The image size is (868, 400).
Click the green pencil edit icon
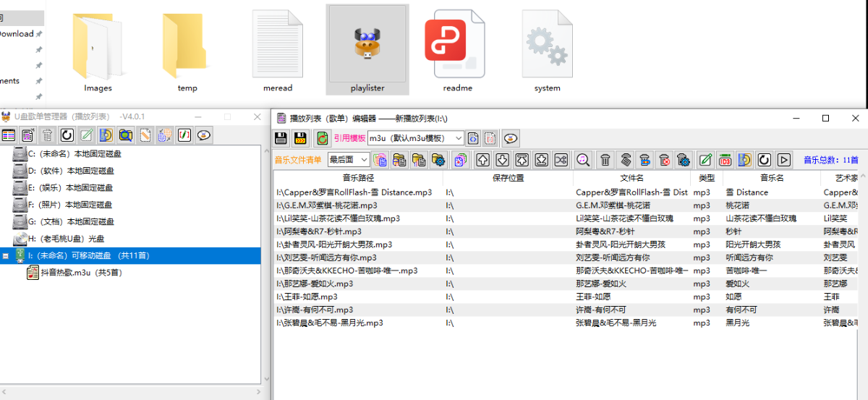click(705, 159)
